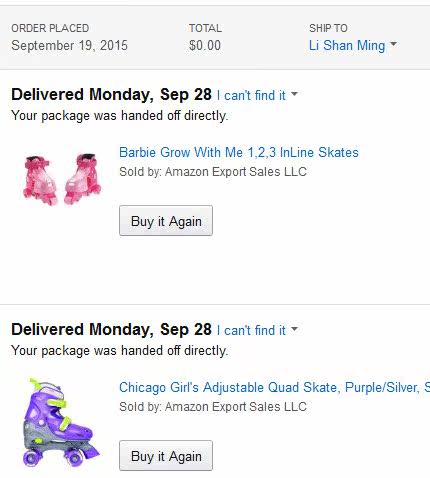Click Sold by Amazon Export Sales under Barbie

coord(213,172)
